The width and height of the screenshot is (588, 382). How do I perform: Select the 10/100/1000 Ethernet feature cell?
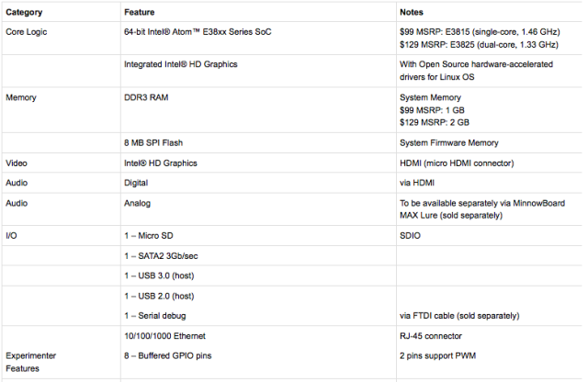pyautogui.click(x=164, y=336)
